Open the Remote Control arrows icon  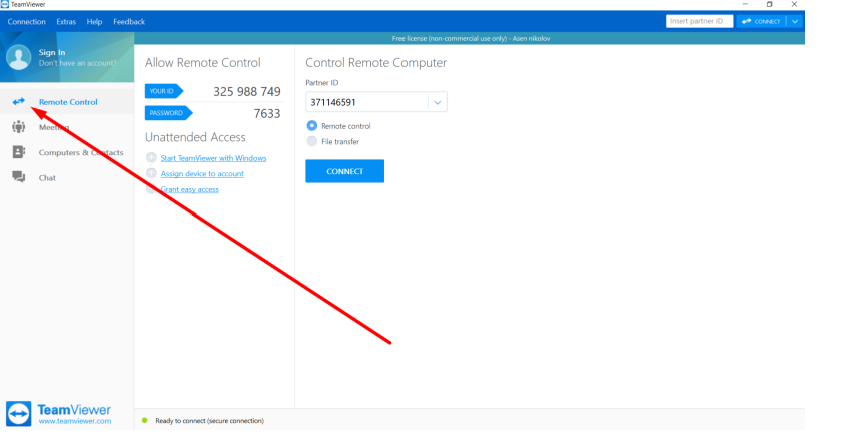[x=19, y=101]
